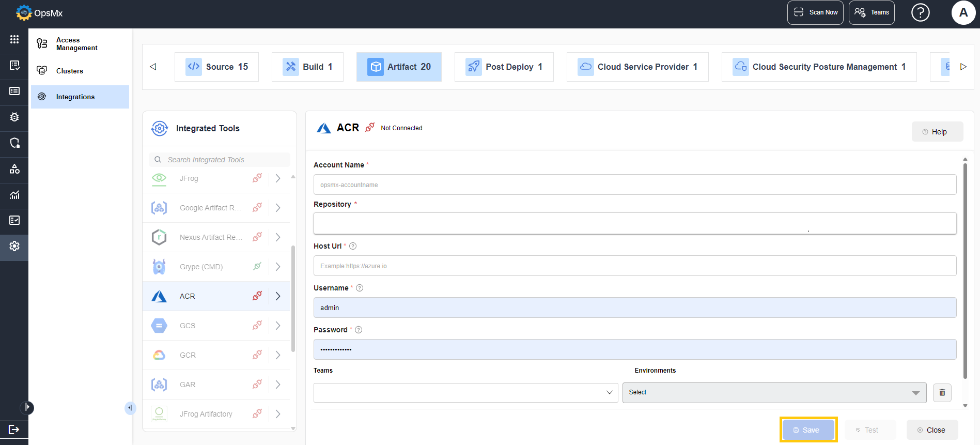The height and width of the screenshot is (445, 980).
Task: Click the Account Name input field
Action: coord(634,185)
